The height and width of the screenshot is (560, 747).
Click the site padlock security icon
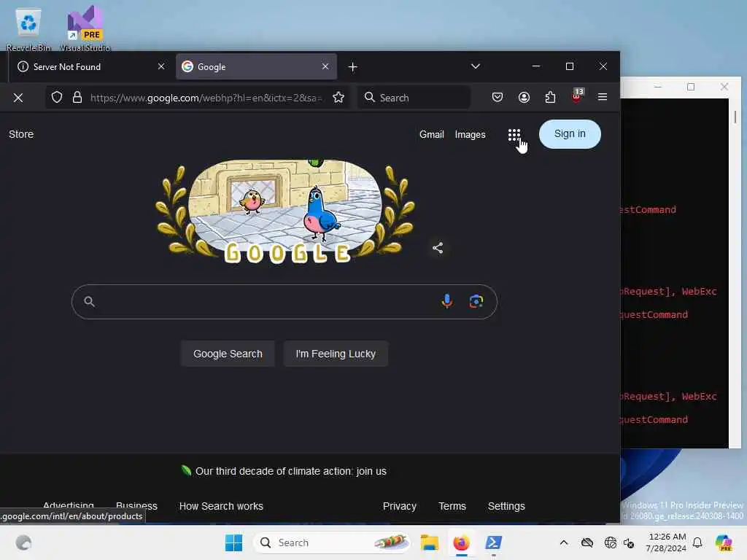coord(77,98)
